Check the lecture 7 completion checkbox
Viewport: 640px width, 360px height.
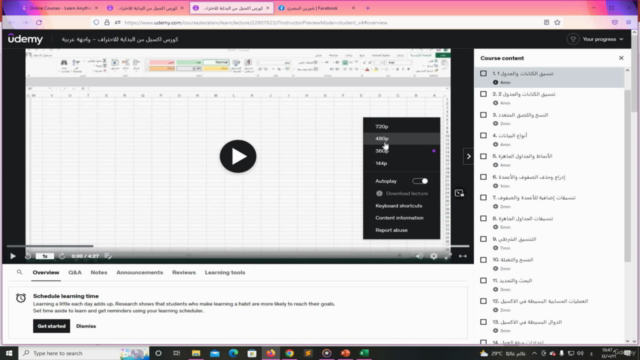click(x=483, y=198)
